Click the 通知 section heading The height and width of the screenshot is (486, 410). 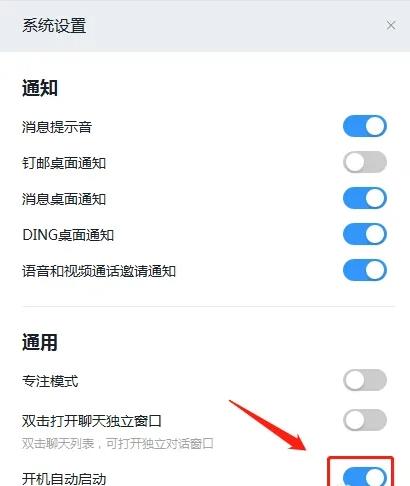40,88
